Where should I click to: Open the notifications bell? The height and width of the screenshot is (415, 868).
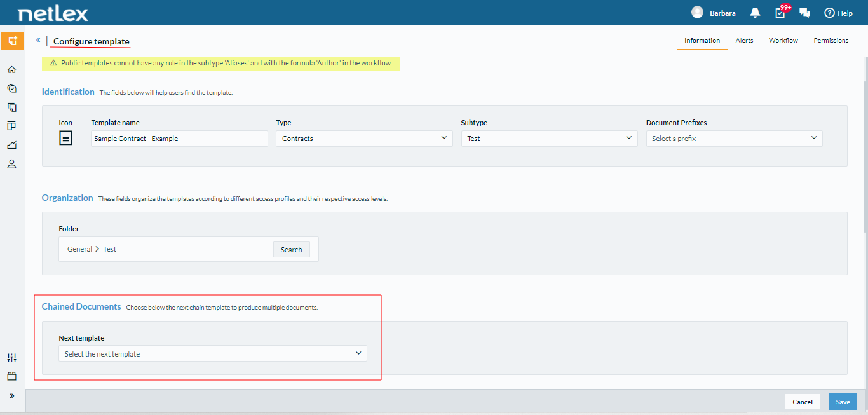coord(755,13)
